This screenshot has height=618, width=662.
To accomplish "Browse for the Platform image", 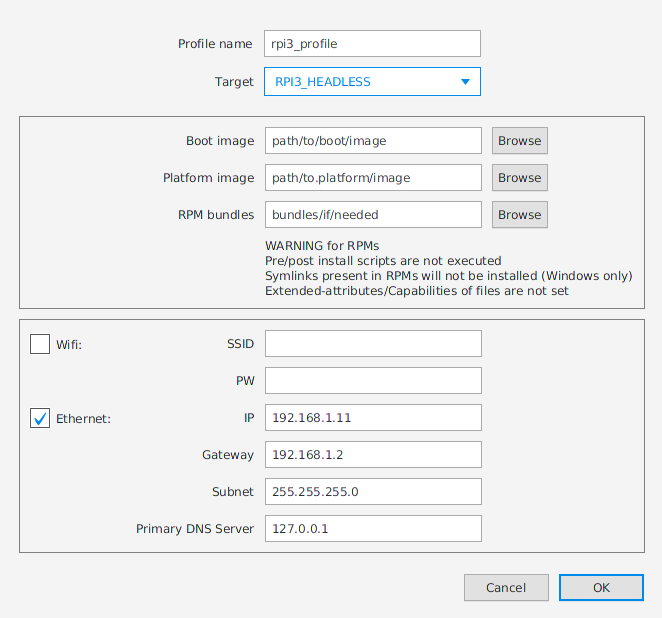I will 519,178.
